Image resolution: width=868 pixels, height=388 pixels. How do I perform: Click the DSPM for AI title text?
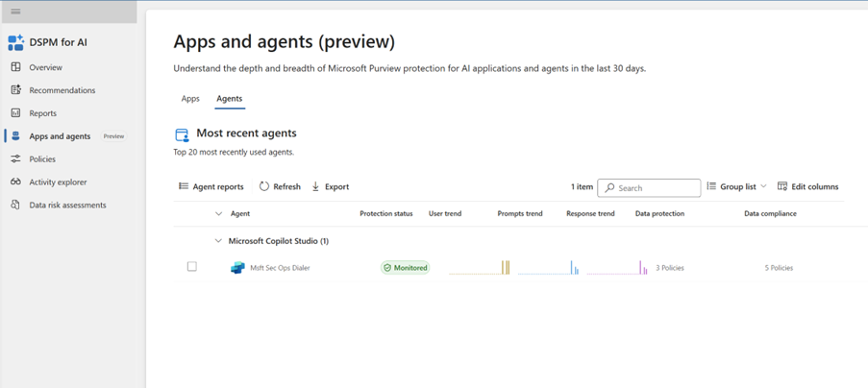click(58, 42)
